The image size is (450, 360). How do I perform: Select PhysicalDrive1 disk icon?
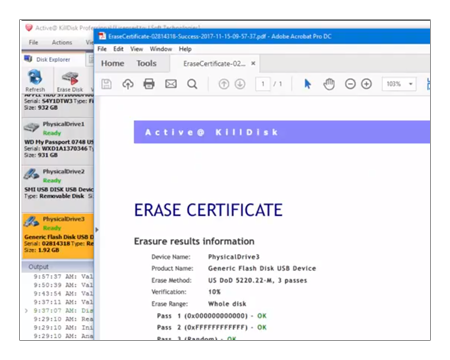tap(31, 127)
